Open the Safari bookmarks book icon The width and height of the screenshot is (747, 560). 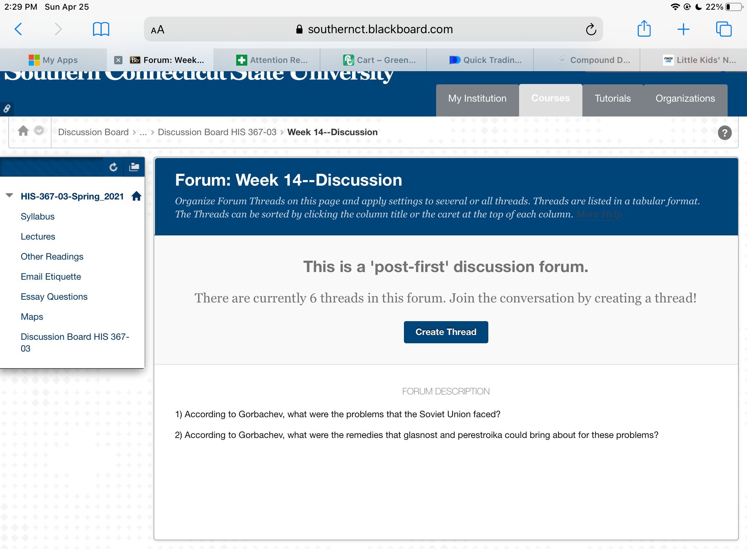pos(101,29)
